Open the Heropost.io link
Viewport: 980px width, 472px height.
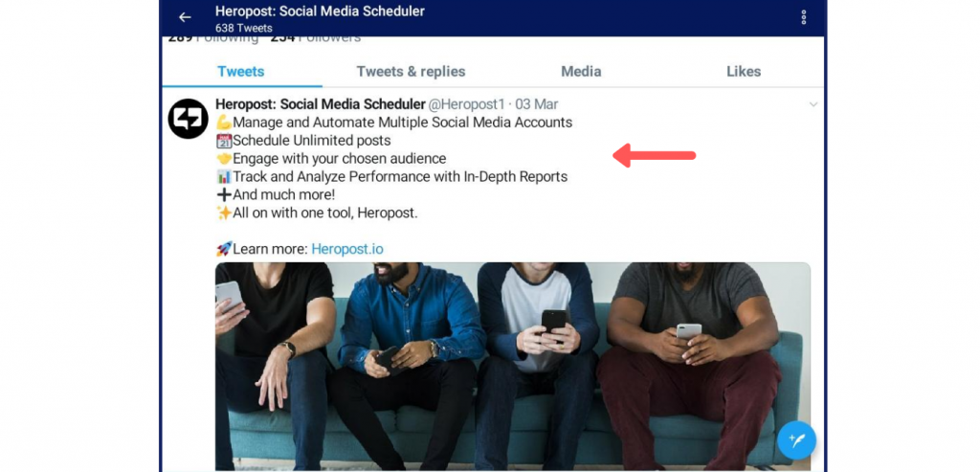[x=347, y=250]
